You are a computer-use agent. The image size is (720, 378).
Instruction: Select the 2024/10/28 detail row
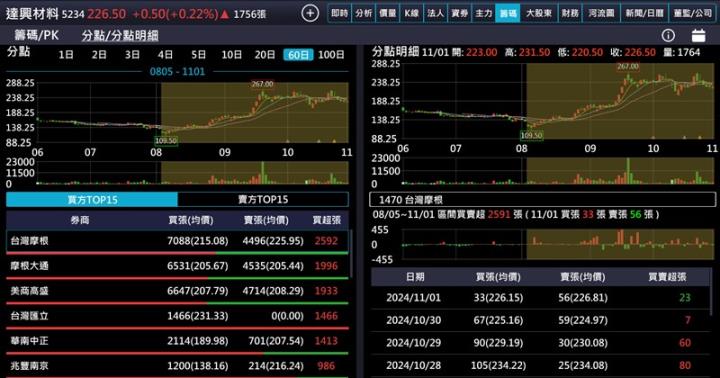[540, 366]
